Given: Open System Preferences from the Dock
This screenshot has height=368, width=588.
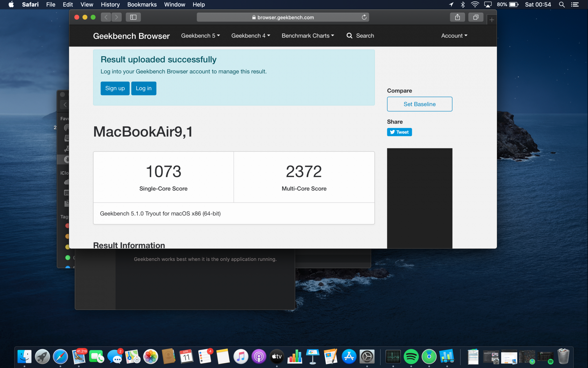Looking at the screenshot, I should coord(367,357).
